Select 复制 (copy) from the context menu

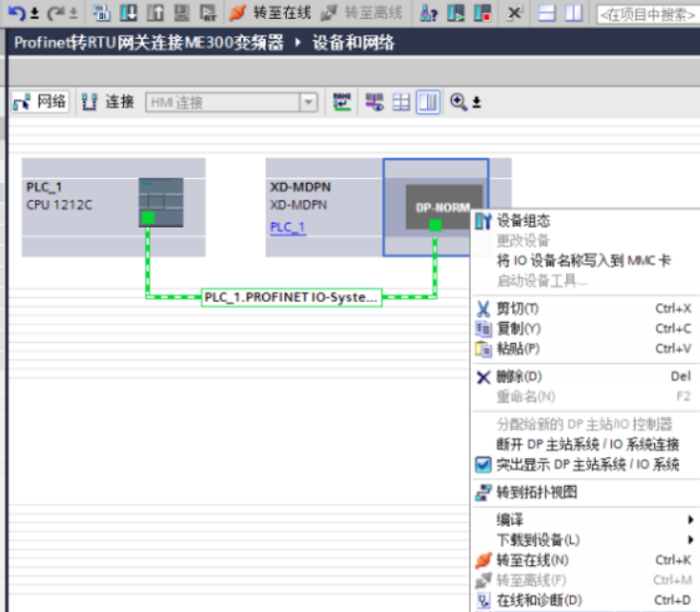coord(518,328)
